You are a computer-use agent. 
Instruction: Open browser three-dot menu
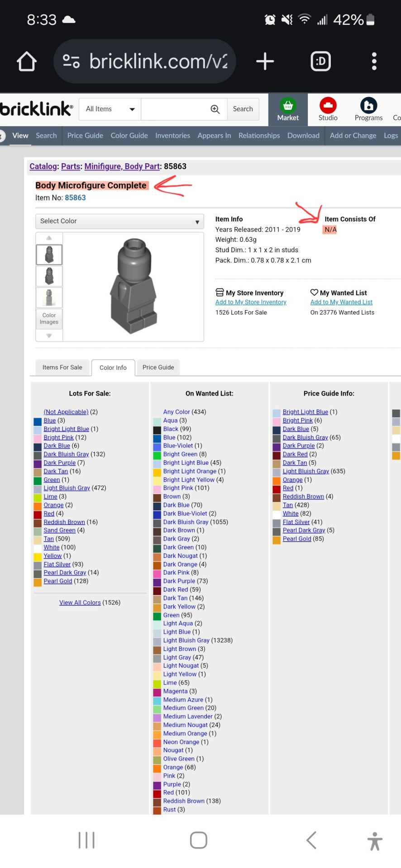click(x=374, y=61)
